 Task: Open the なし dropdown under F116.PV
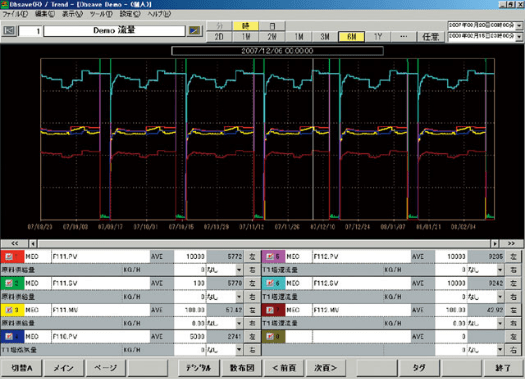[x=239, y=350]
